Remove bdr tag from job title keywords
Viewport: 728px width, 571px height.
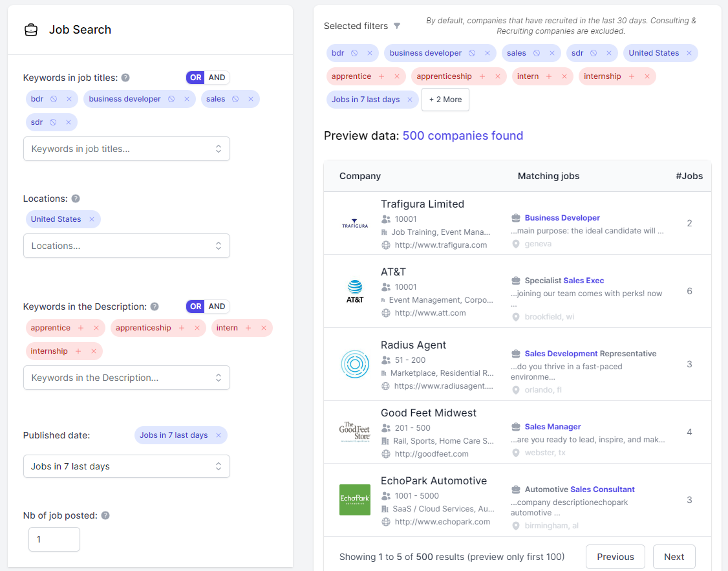tap(69, 99)
